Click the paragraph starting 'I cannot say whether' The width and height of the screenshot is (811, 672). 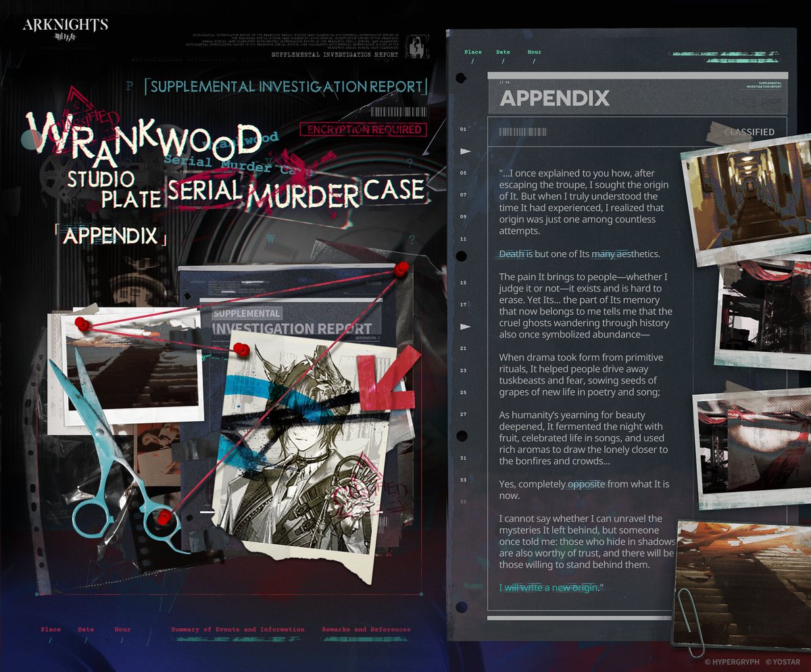[587, 542]
